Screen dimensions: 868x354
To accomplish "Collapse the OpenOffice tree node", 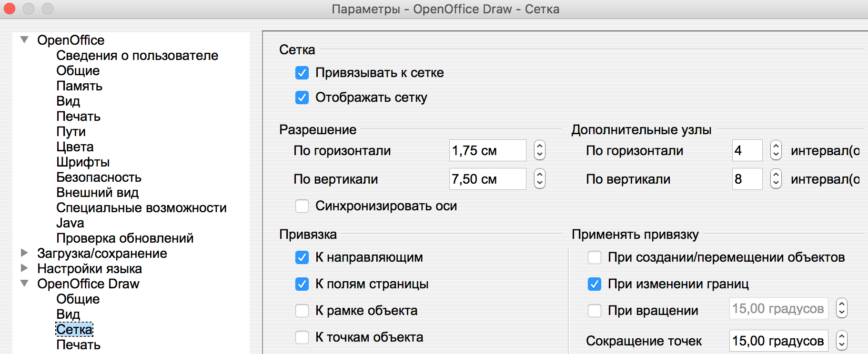I will [24, 40].
